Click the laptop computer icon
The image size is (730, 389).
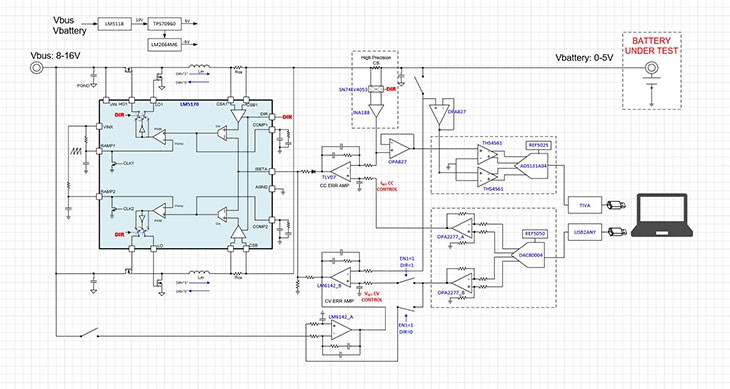tap(662, 215)
